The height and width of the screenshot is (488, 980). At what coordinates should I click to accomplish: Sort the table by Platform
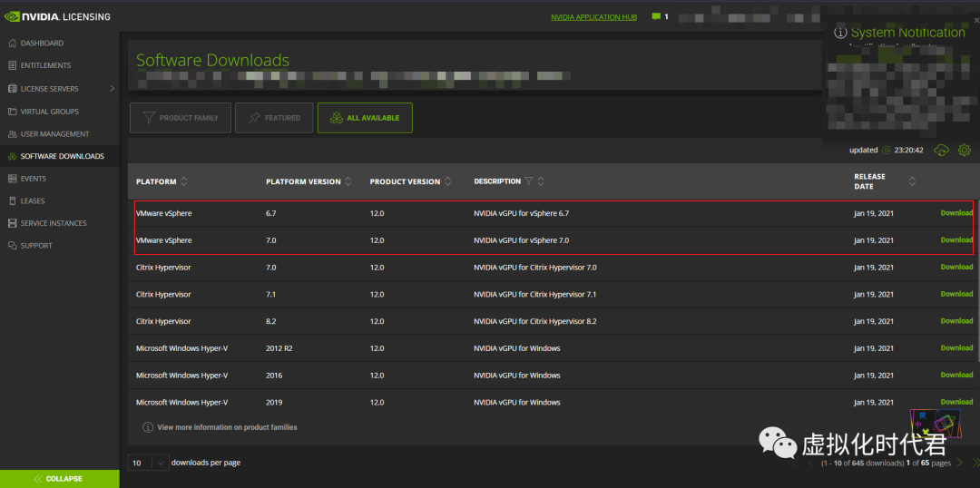pos(183,181)
